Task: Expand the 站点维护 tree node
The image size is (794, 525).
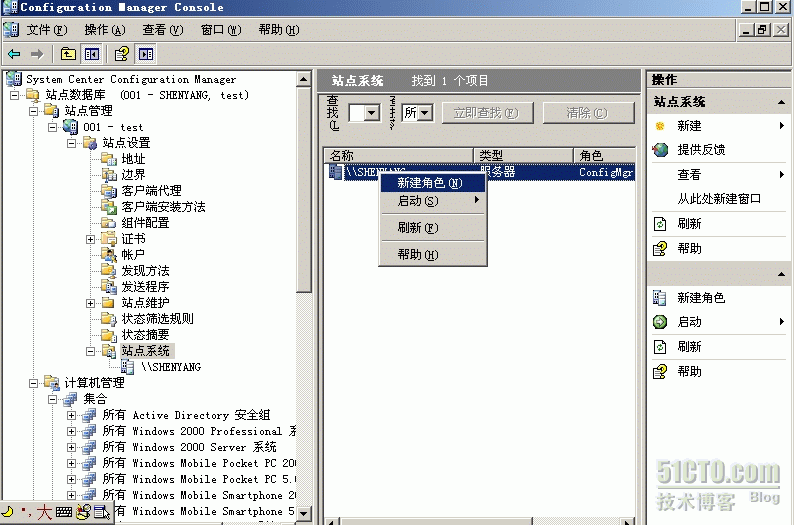Action: pos(90,303)
